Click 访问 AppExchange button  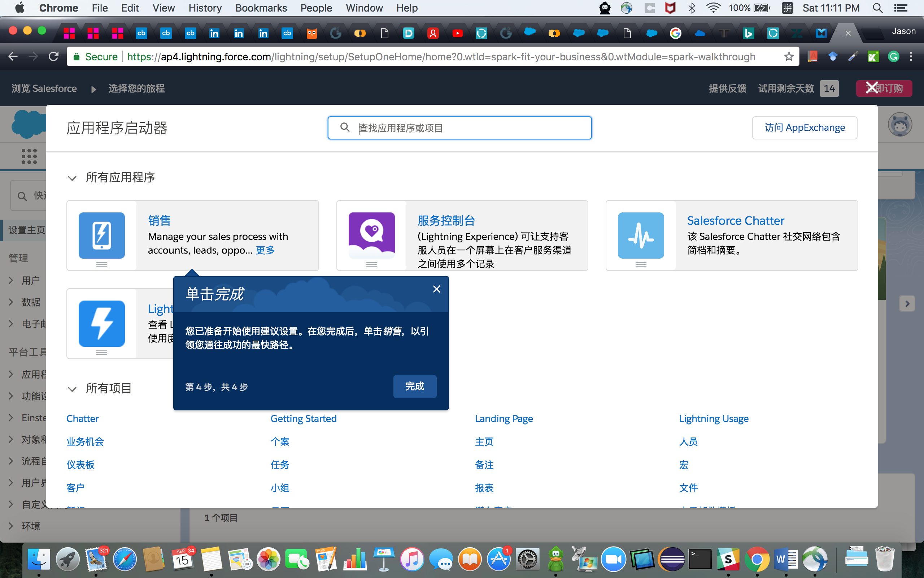click(805, 128)
